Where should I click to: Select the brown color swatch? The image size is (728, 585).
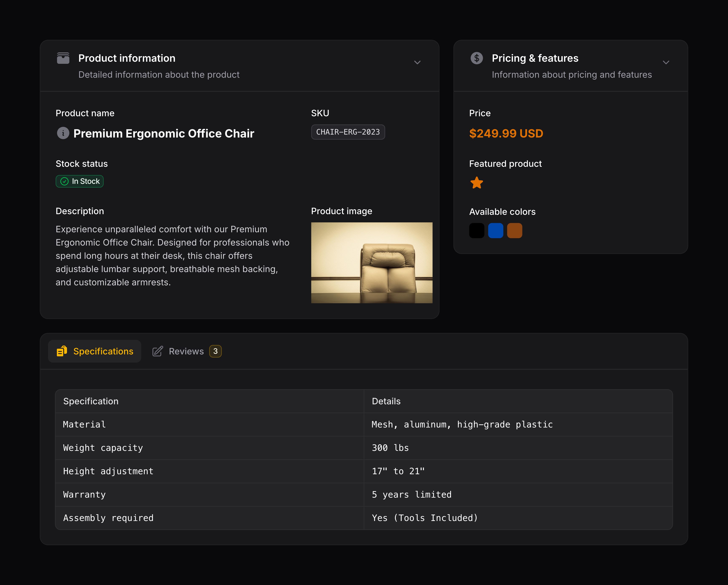pyautogui.click(x=515, y=230)
